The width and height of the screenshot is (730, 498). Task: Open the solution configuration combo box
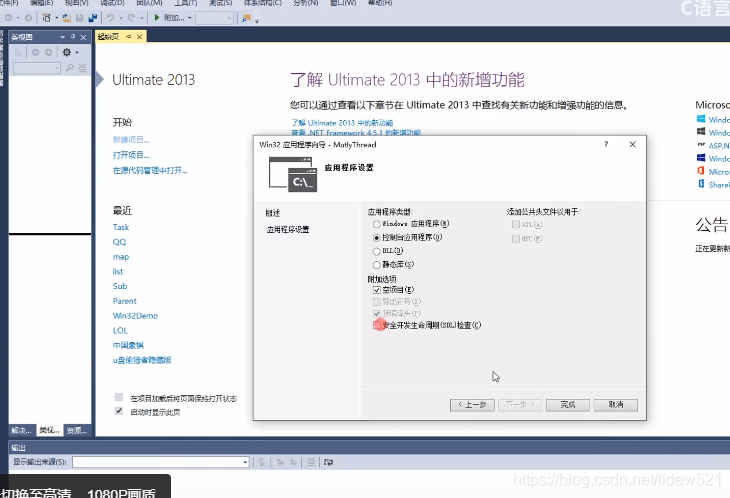(x=214, y=18)
